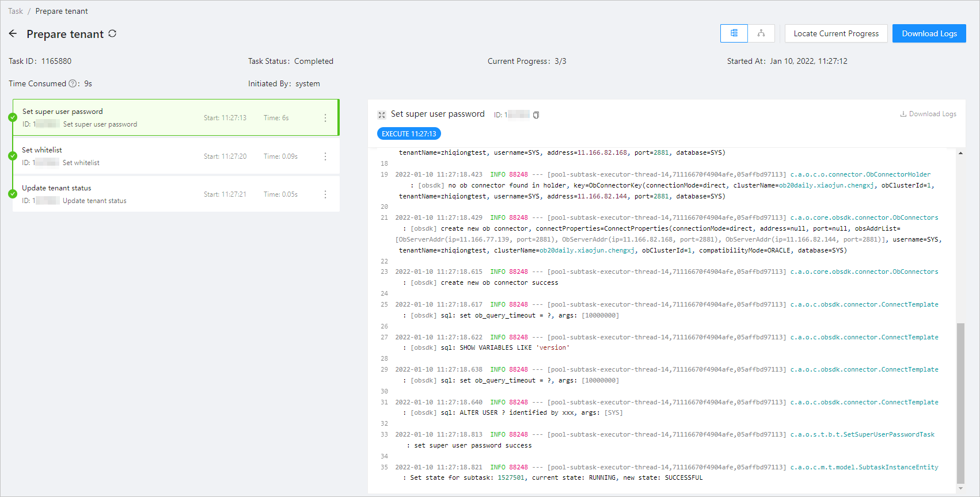Click Time: 0.09s in Set whitelist row
Viewport: 980px width, 497px height.
click(280, 156)
